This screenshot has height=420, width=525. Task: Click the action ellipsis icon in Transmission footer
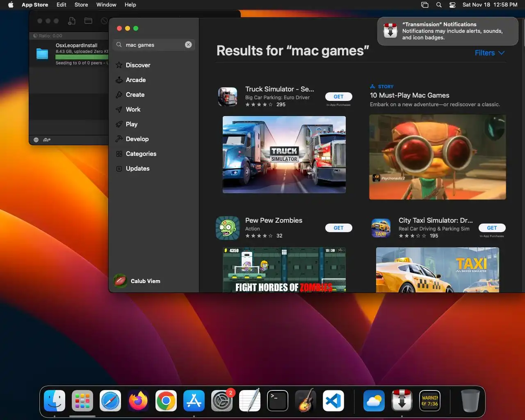(36, 140)
